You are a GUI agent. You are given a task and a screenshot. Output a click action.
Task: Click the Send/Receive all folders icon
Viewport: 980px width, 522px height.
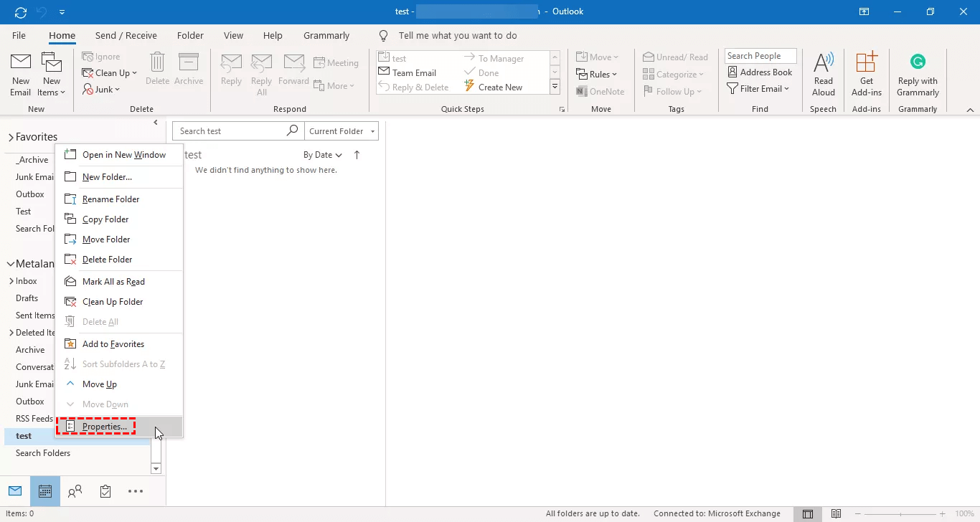point(21,12)
